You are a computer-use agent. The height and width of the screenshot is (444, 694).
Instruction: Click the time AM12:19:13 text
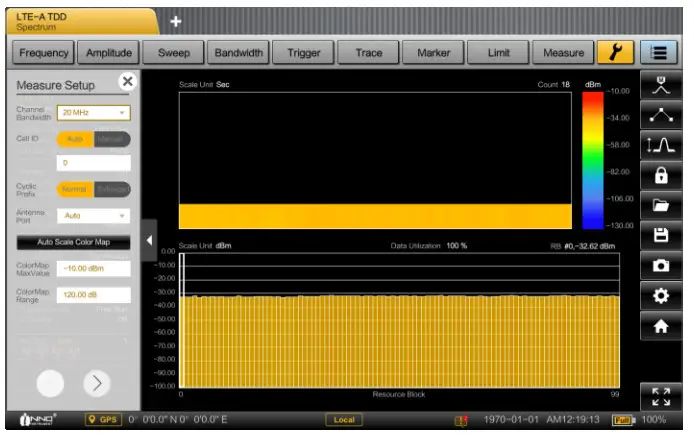pyautogui.click(x=573, y=420)
